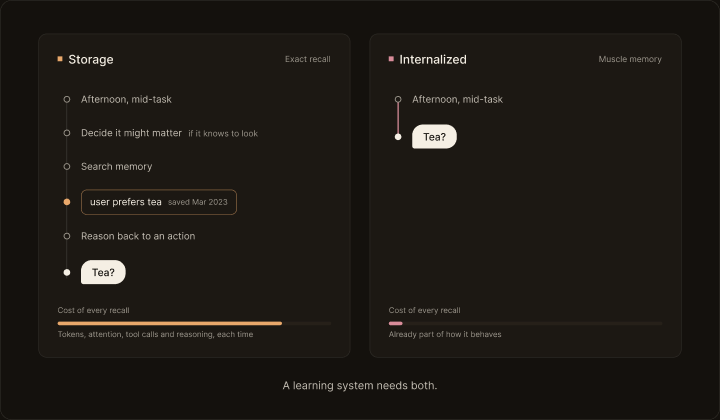The height and width of the screenshot is (420, 720).
Task: Click the orange cost bar in Storage
Action: point(170,324)
